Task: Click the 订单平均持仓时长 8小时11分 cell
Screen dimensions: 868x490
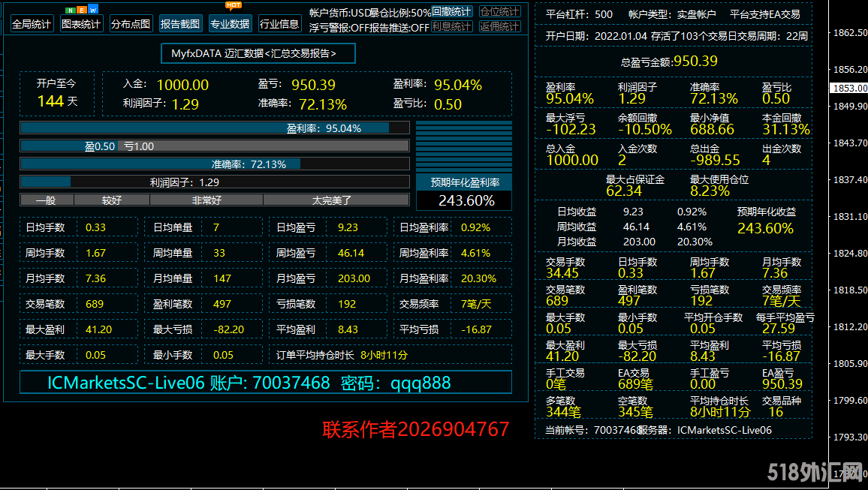Action: 390,354
